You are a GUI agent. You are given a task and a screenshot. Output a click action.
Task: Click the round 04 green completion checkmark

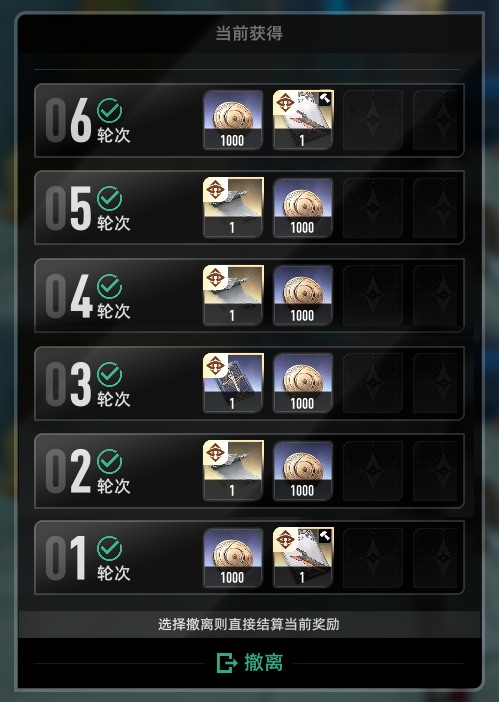(110, 287)
